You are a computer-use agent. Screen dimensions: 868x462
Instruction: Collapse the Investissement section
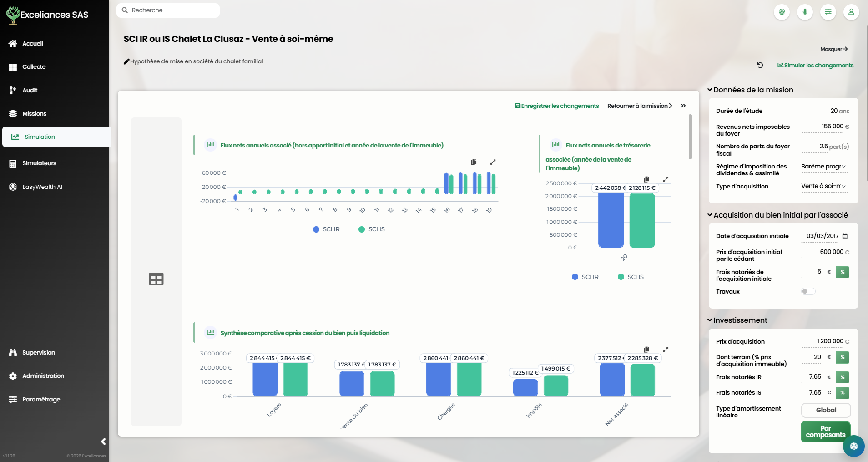coord(737,320)
